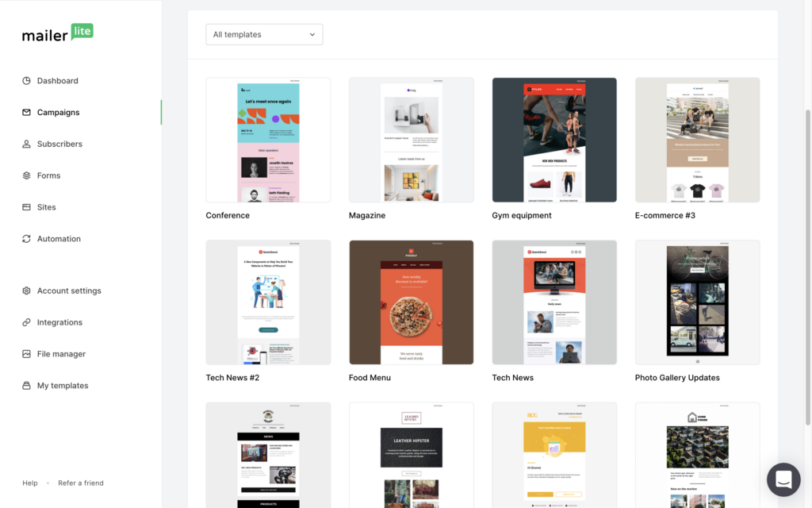812x508 pixels.
Task: Click the Automation refresh arrows icon
Action: (x=26, y=238)
